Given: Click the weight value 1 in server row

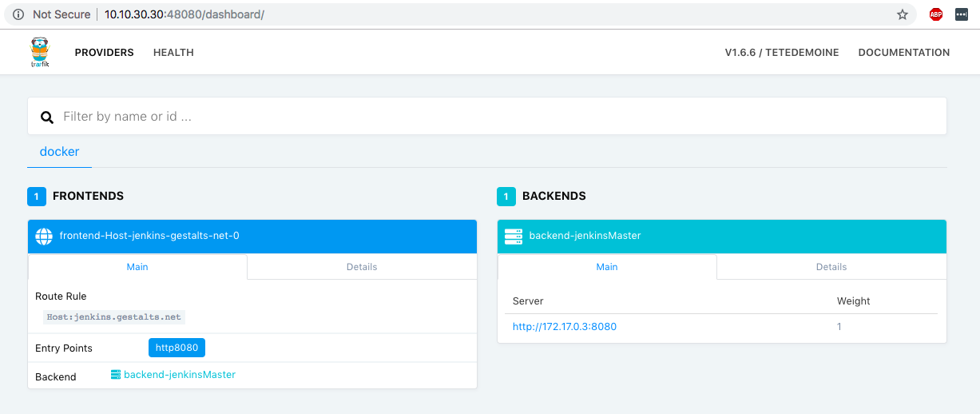Looking at the screenshot, I should pyautogui.click(x=839, y=326).
